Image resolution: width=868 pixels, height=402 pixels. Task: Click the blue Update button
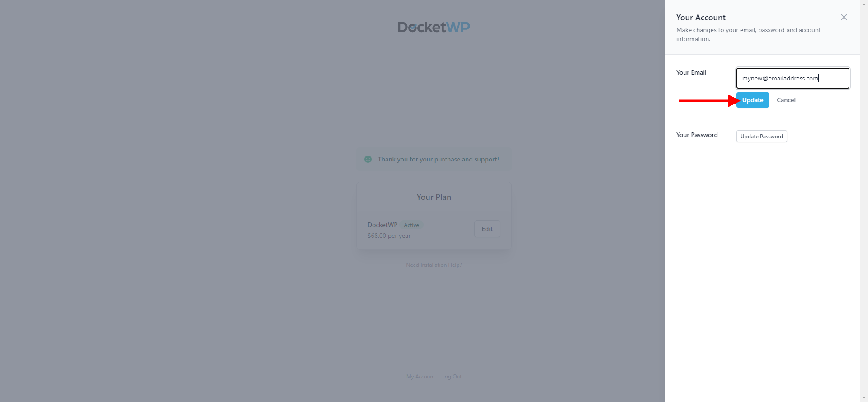click(752, 100)
